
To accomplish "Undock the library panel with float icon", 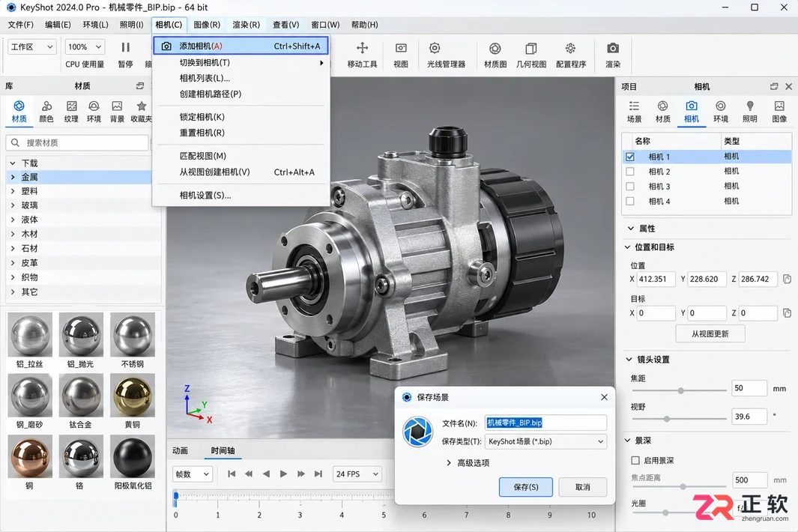I will tap(140, 86).
